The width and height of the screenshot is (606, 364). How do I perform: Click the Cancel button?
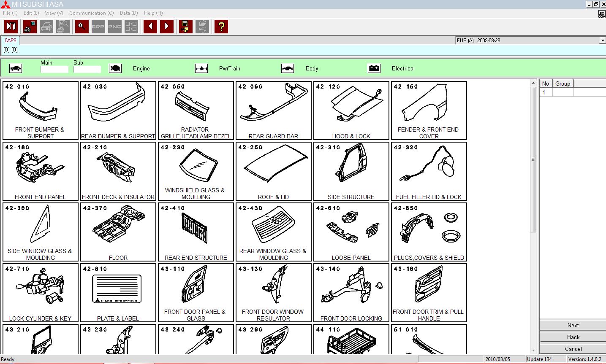[573, 349]
